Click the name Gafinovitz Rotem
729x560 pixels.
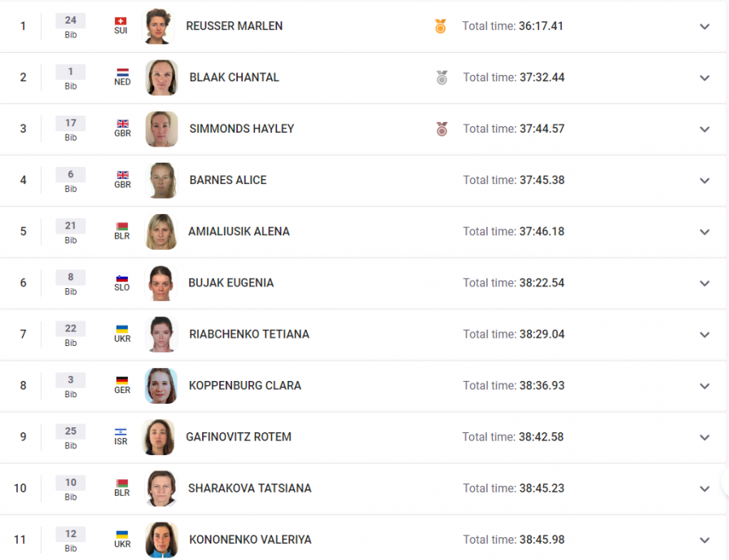[x=239, y=437]
